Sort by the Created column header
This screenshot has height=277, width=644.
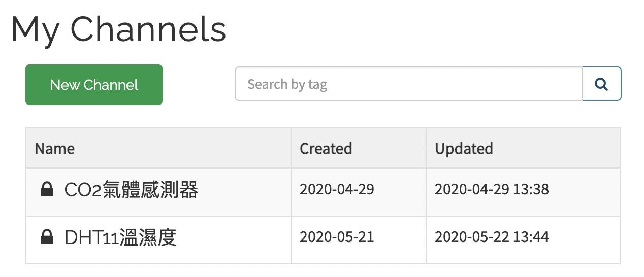pyautogui.click(x=326, y=149)
